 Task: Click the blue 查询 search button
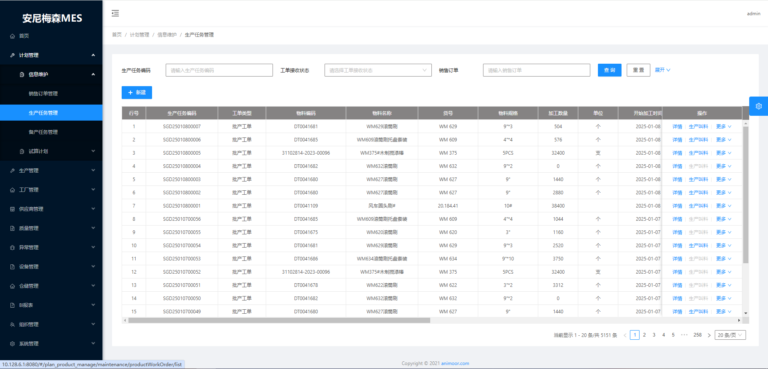pos(610,70)
